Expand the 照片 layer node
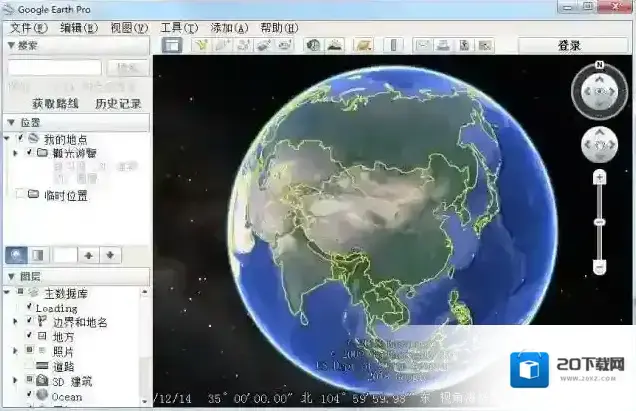This screenshot has width=636, height=411. click(15, 351)
